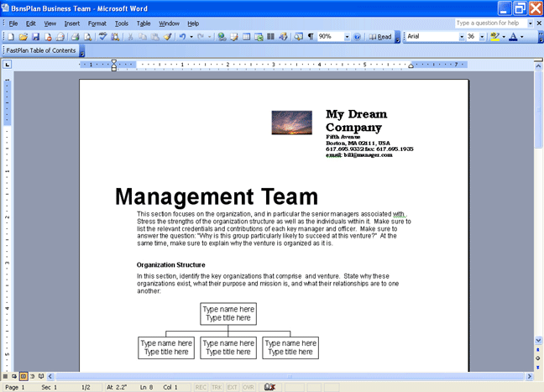Open the Zoom 90% dropdown
This screenshot has width=544, height=392.
click(x=347, y=37)
